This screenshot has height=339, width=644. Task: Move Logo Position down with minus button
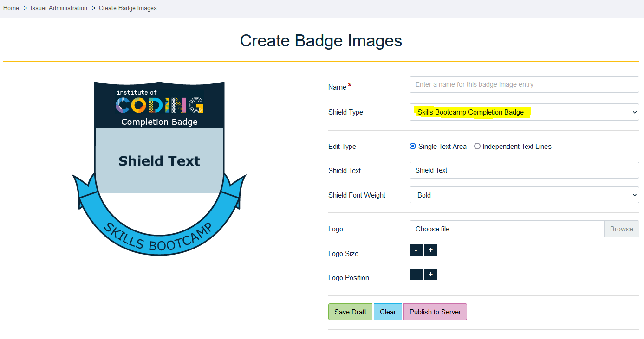(x=416, y=275)
